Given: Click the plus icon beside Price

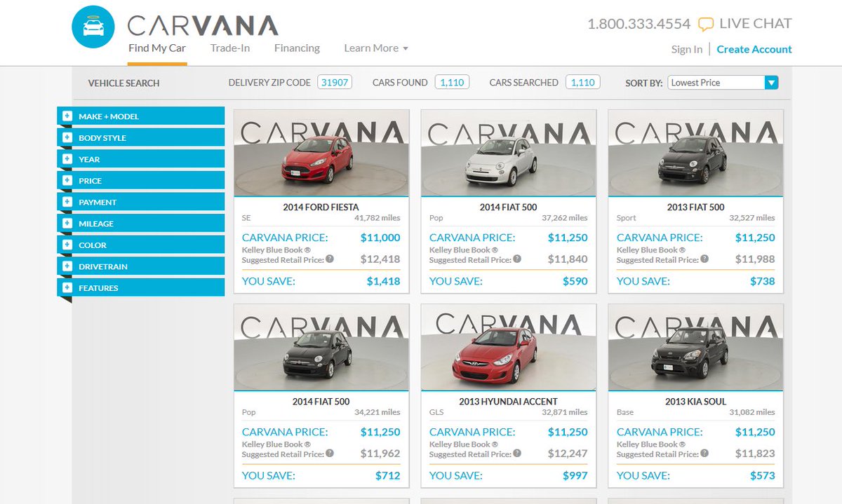Looking at the screenshot, I should tap(67, 180).
